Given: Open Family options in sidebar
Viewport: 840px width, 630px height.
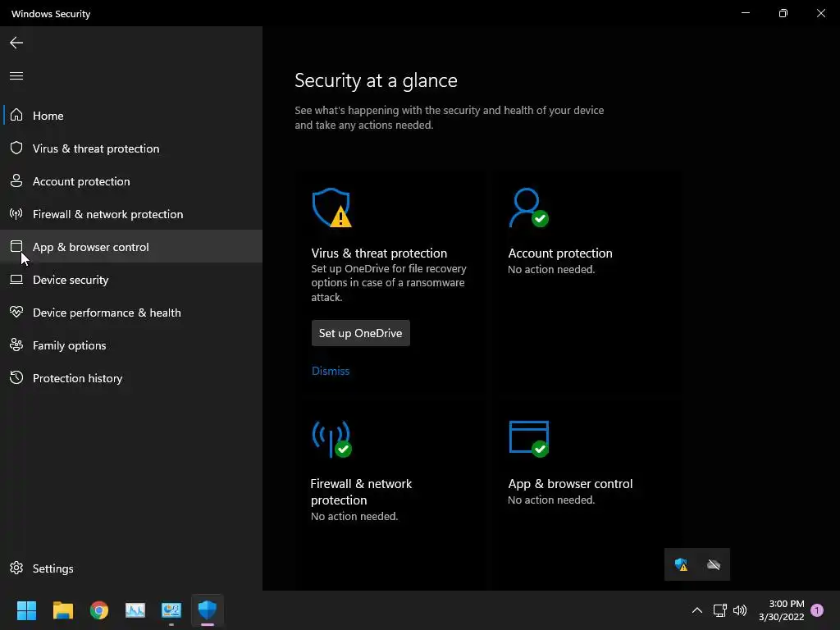Looking at the screenshot, I should click(131, 345).
